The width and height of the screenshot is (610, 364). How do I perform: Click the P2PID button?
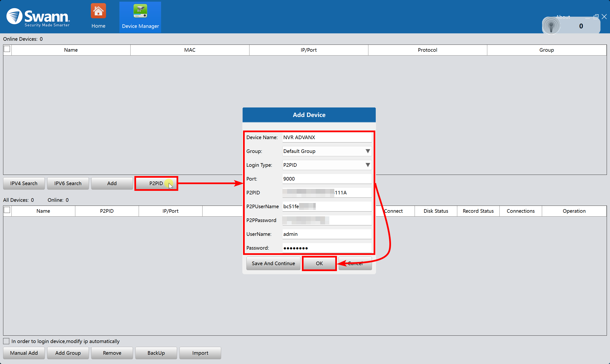pos(156,183)
